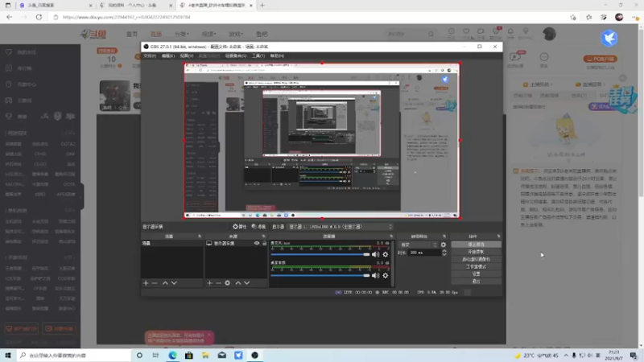This screenshot has width=644, height=362.
Task: Pop out the Scenes dock panel
Action: [200, 237]
